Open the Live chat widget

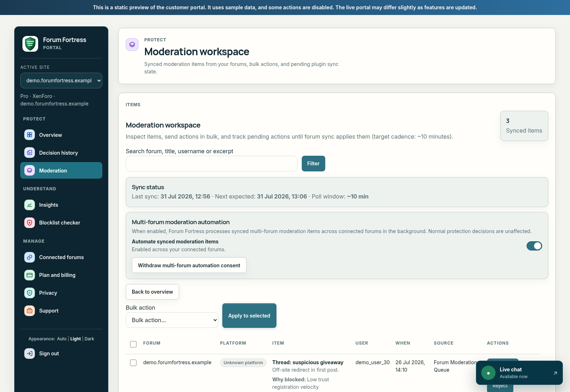pos(519,373)
